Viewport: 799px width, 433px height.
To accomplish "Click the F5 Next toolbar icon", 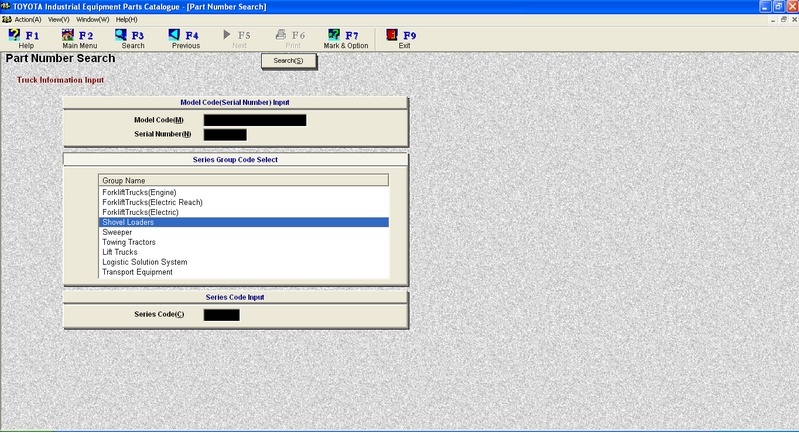I will click(238, 39).
